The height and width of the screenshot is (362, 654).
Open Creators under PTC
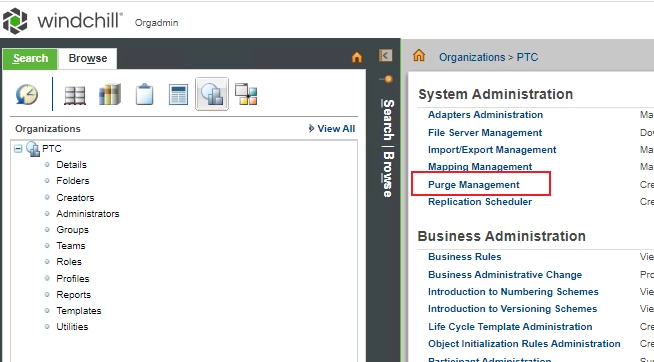75,198
